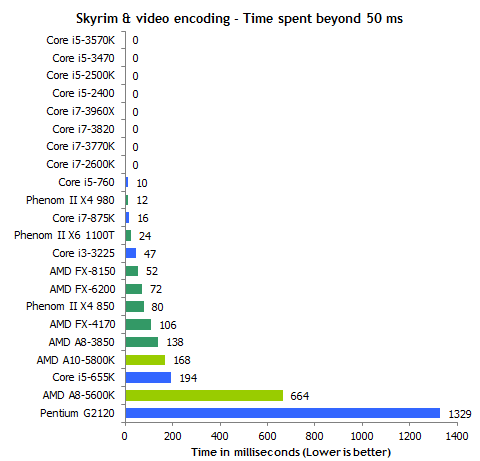This screenshot has width=480, height=461.
Task: Click the green AMD FX-4170 bar
Action: click(x=138, y=324)
